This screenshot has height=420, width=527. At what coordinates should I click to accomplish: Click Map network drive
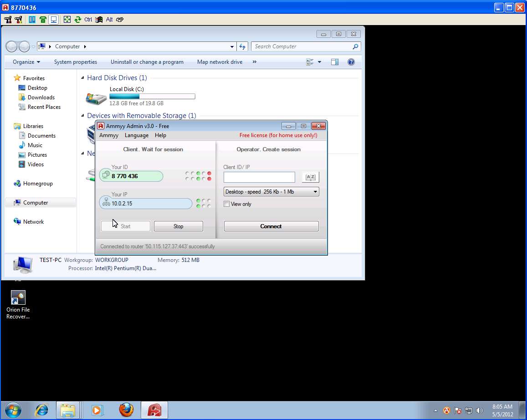(220, 62)
